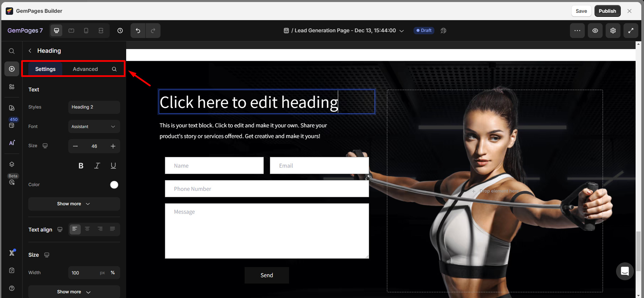Preview the page with eye icon
The width and height of the screenshot is (644, 298).
[595, 31]
